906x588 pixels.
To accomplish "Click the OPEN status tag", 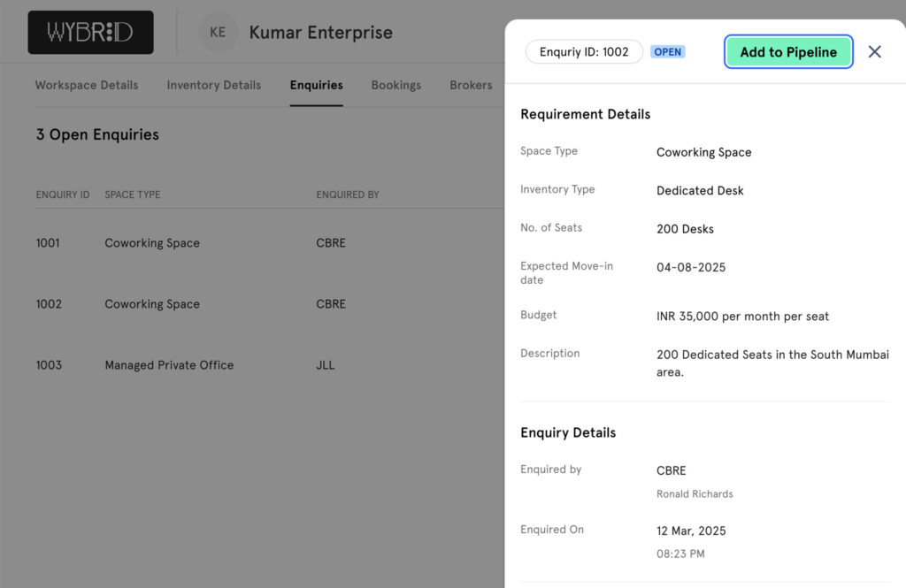I will [667, 52].
